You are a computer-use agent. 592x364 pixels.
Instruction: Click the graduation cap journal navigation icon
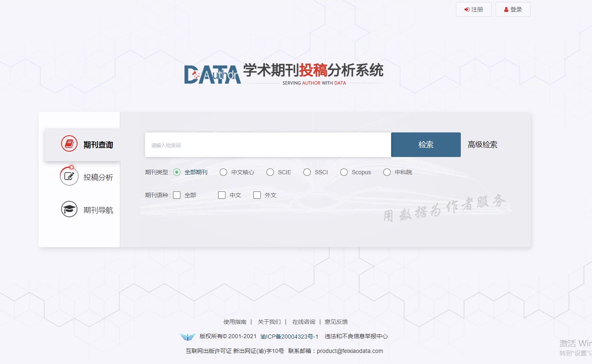pyautogui.click(x=69, y=209)
